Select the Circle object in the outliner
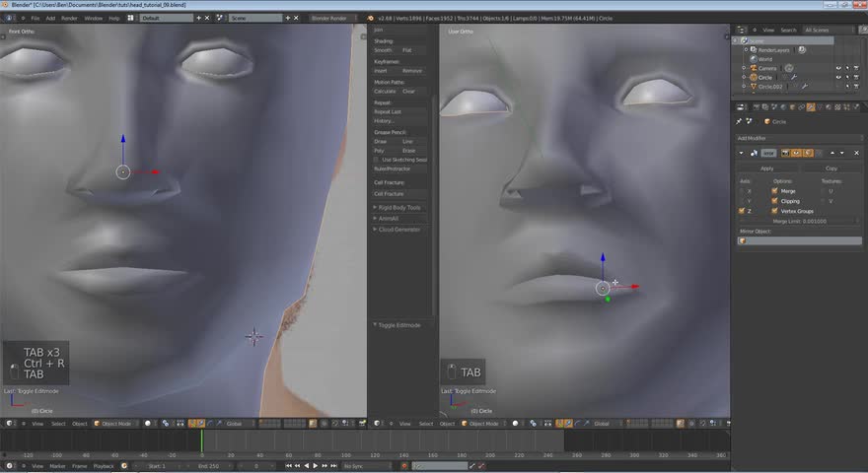The image size is (868, 473). click(765, 78)
